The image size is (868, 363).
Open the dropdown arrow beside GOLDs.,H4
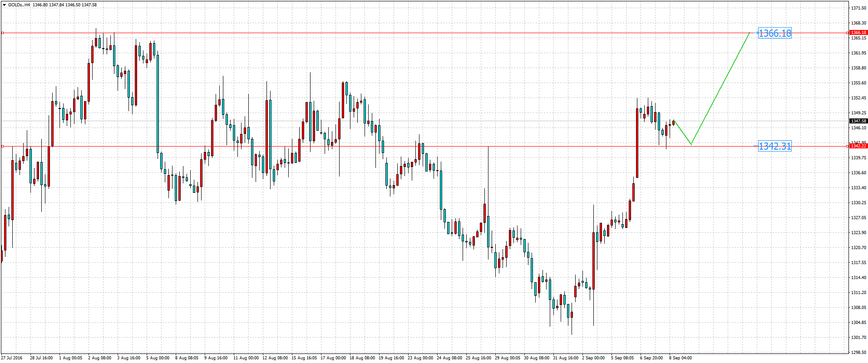pos(4,5)
